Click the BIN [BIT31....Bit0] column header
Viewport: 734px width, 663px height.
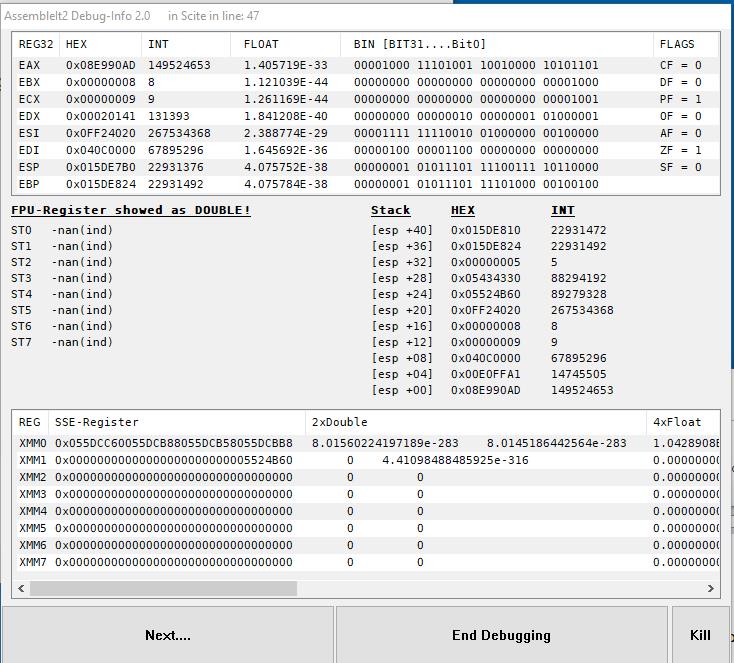point(498,44)
